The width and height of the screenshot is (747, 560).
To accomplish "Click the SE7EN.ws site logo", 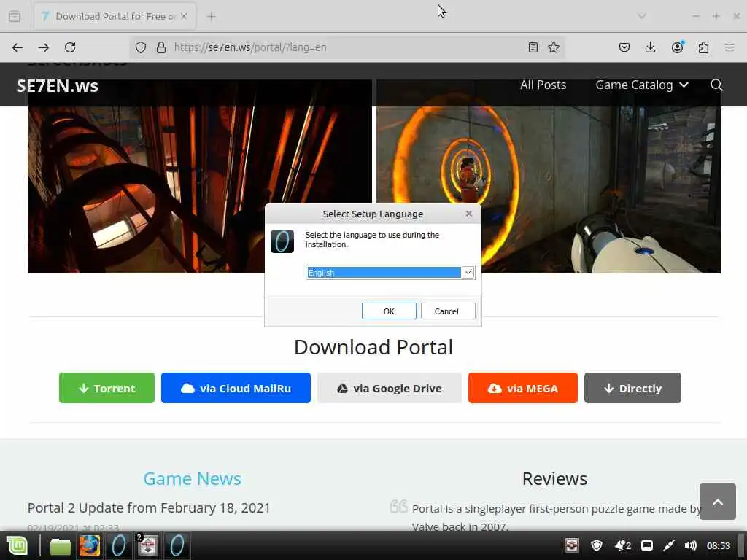I will pyautogui.click(x=57, y=86).
